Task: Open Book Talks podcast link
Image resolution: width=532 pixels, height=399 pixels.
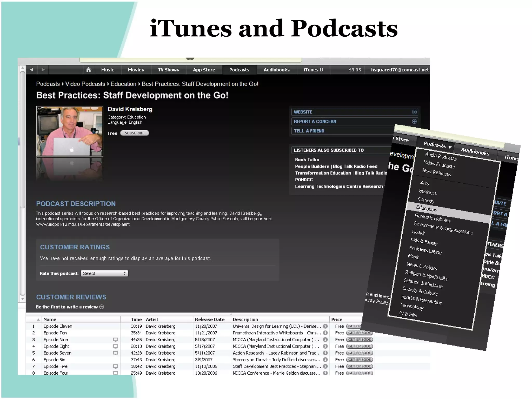Action: click(x=307, y=159)
